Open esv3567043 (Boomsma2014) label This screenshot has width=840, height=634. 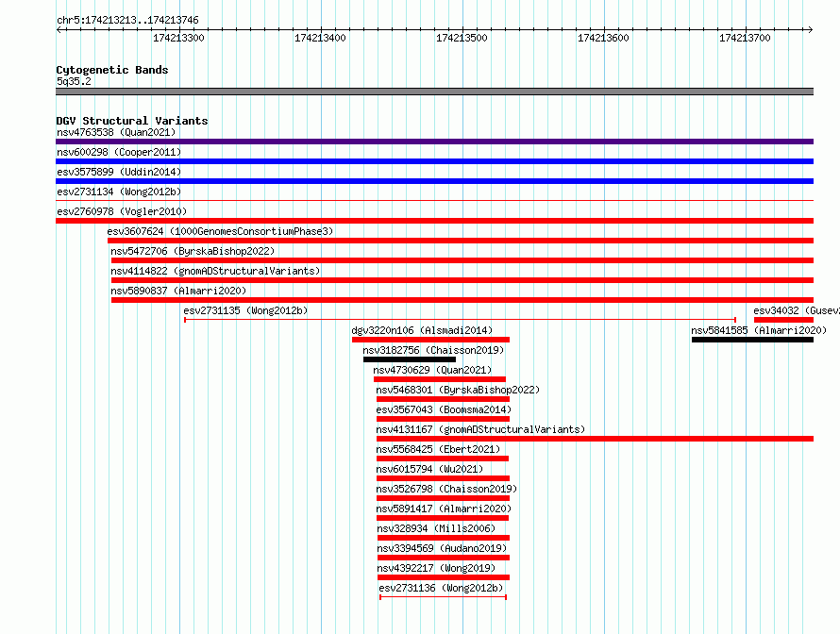pos(444,409)
